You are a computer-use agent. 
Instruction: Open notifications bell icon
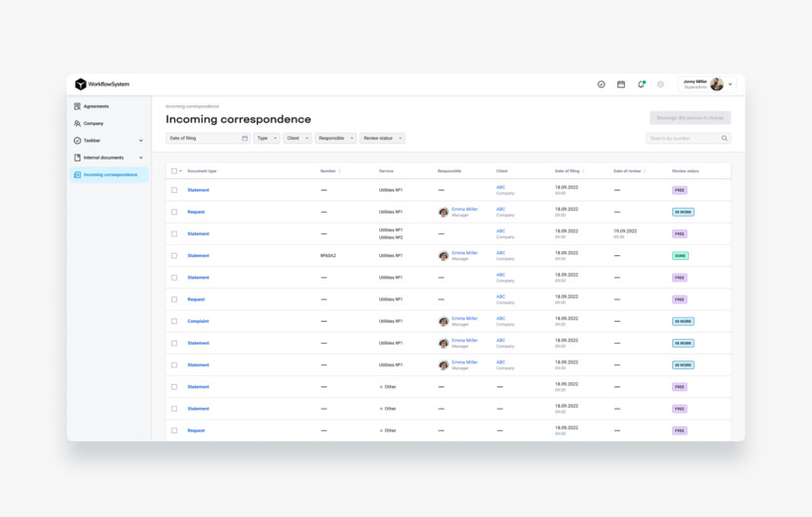[x=641, y=85]
